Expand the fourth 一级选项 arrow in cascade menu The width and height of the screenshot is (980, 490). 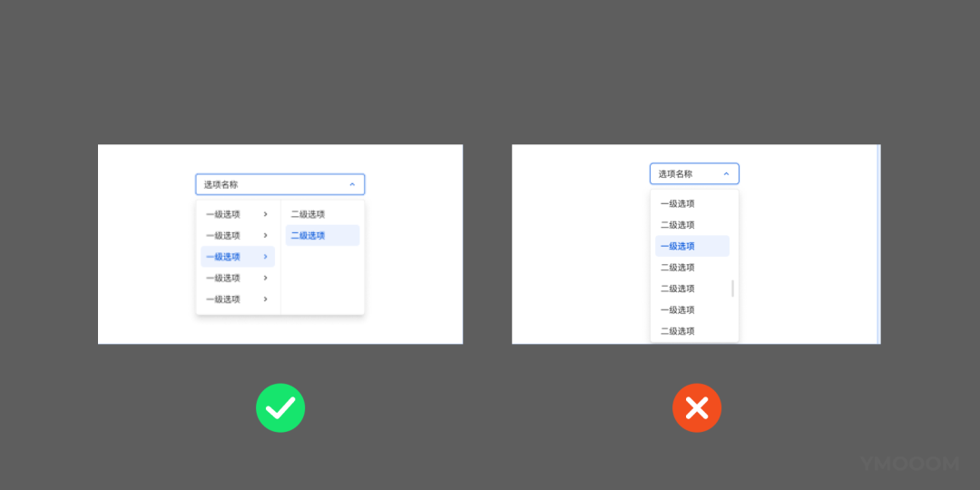tap(265, 278)
